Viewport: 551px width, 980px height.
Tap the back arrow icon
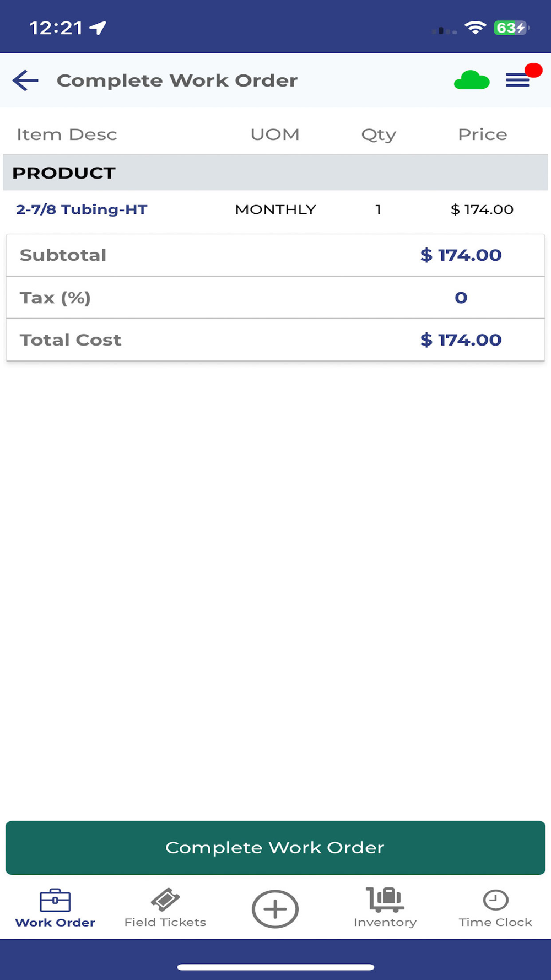25,80
